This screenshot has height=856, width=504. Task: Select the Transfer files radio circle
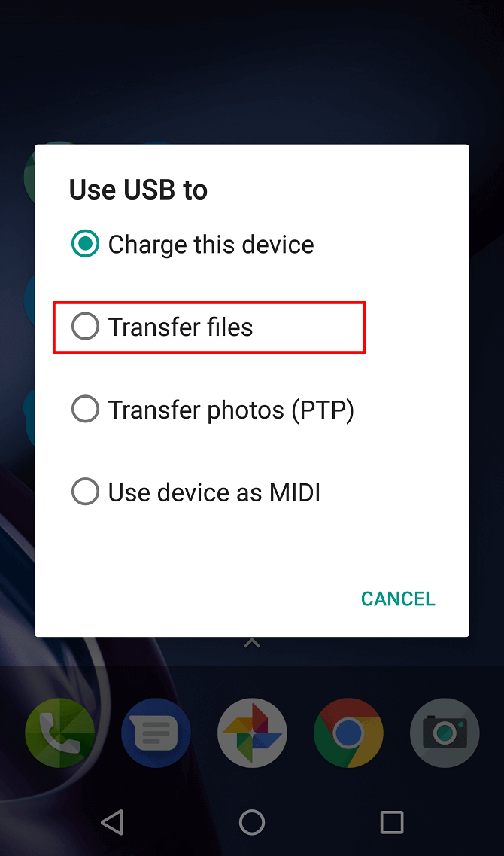click(x=85, y=327)
